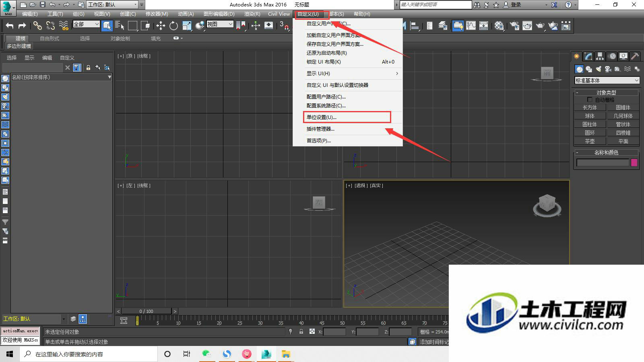Click the 圆柱体 cylinder button
644x362 pixels.
(x=590, y=124)
